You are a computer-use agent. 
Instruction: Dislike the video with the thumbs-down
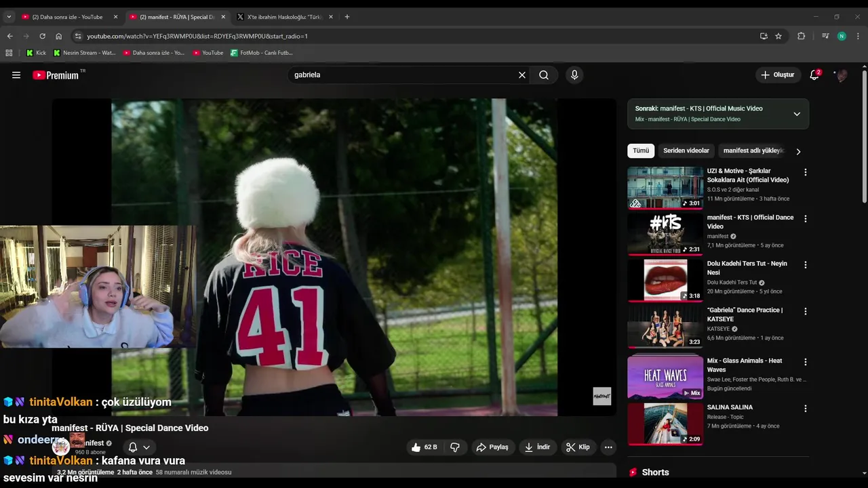point(455,447)
